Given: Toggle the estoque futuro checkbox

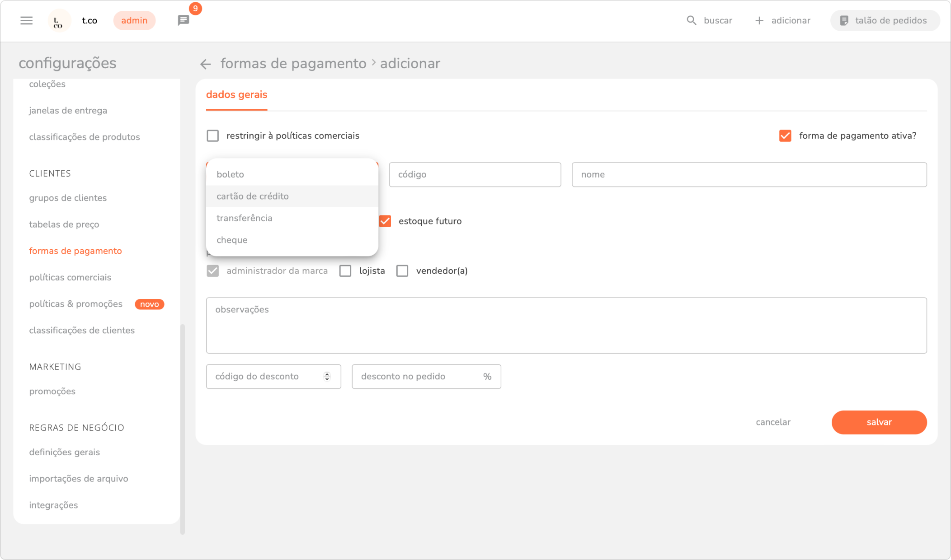Looking at the screenshot, I should 385,221.
